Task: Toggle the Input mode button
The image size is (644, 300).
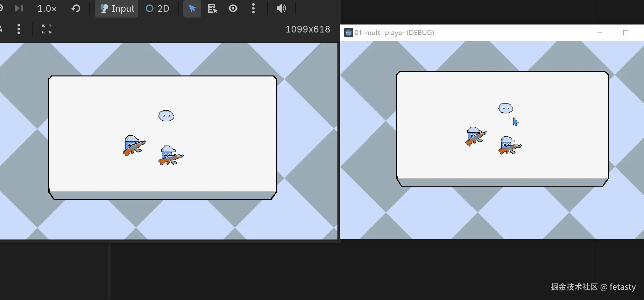Action: tap(117, 9)
